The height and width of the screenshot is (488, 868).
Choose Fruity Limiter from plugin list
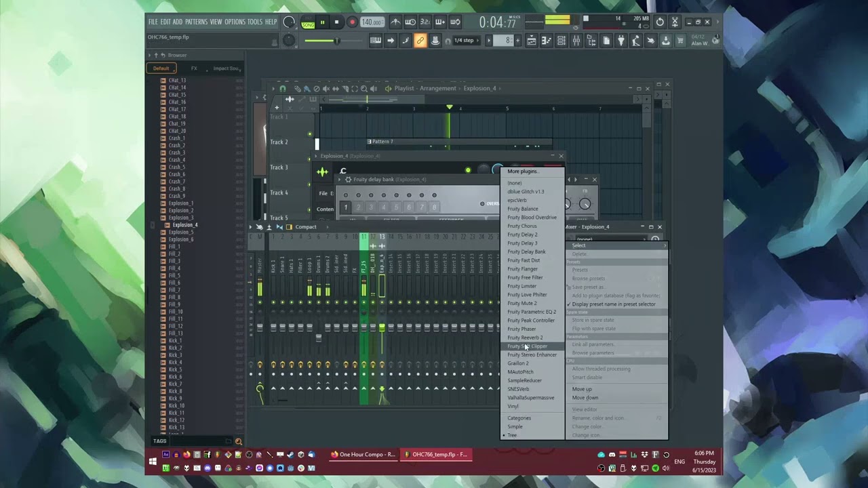pos(521,286)
